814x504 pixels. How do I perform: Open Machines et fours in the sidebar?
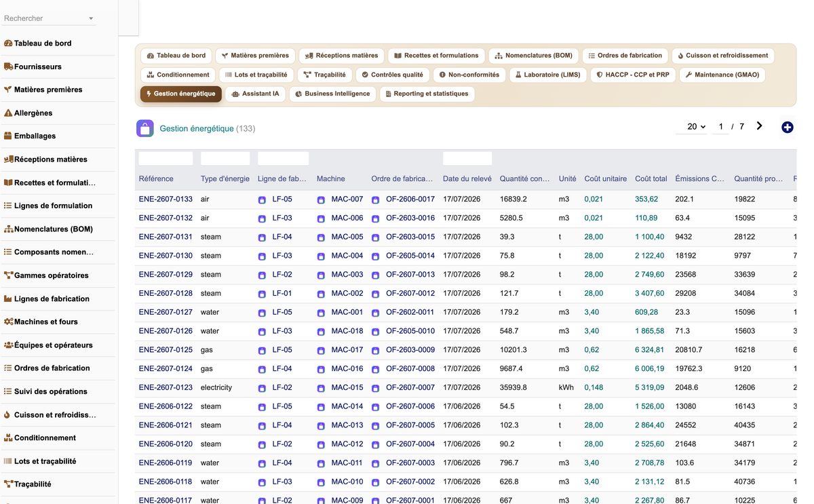click(x=41, y=322)
